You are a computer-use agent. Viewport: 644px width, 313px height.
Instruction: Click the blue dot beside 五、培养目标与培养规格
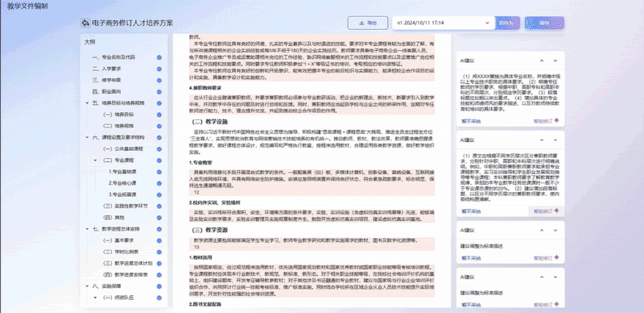pos(159,103)
